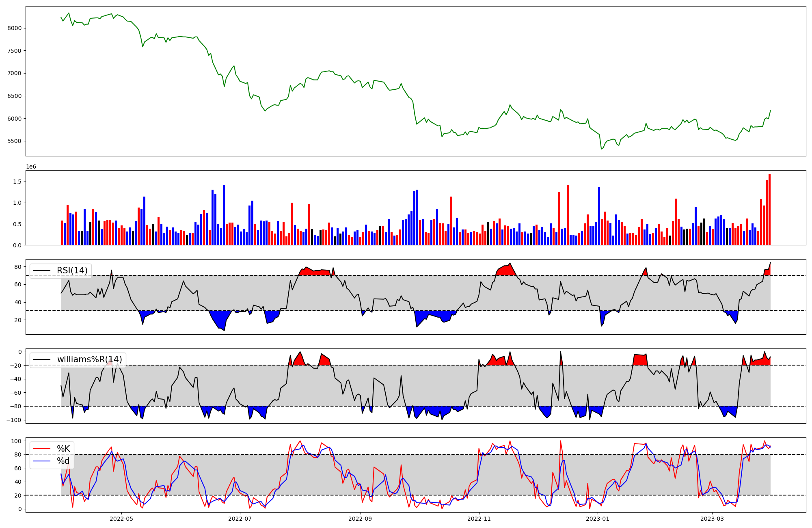Click the 2022-11 date tick label
This screenshot has height=528, width=812.
tap(479, 519)
